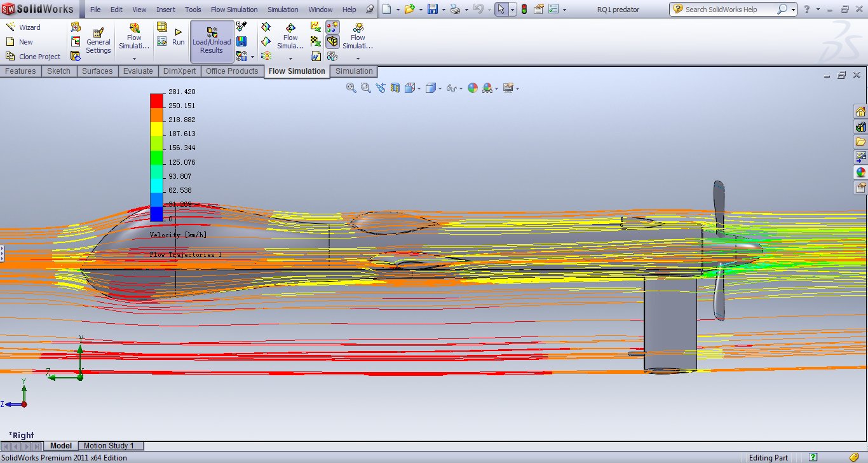
Task: Click the XY Plot chart icon
Action: pos(316,27)
